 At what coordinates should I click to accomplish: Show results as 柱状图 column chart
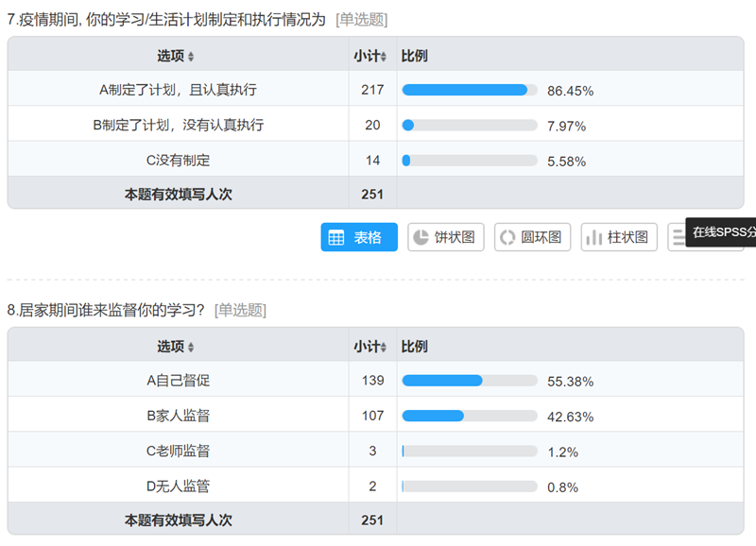[619, 237]
